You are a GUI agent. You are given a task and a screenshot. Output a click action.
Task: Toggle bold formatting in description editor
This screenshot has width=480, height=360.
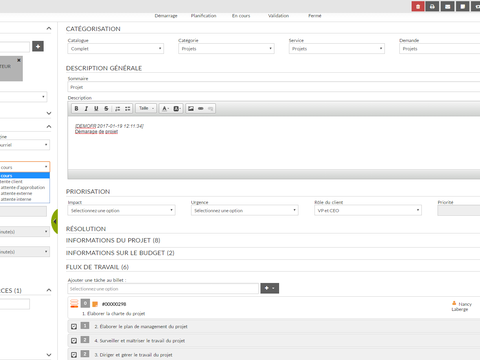pos(76,108)
